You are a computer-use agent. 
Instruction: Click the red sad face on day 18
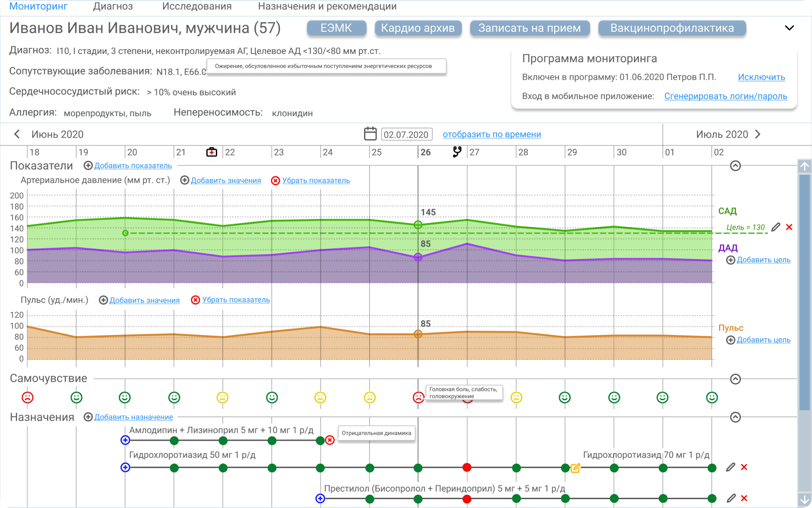pyautogui.click(x=27, y=397)
